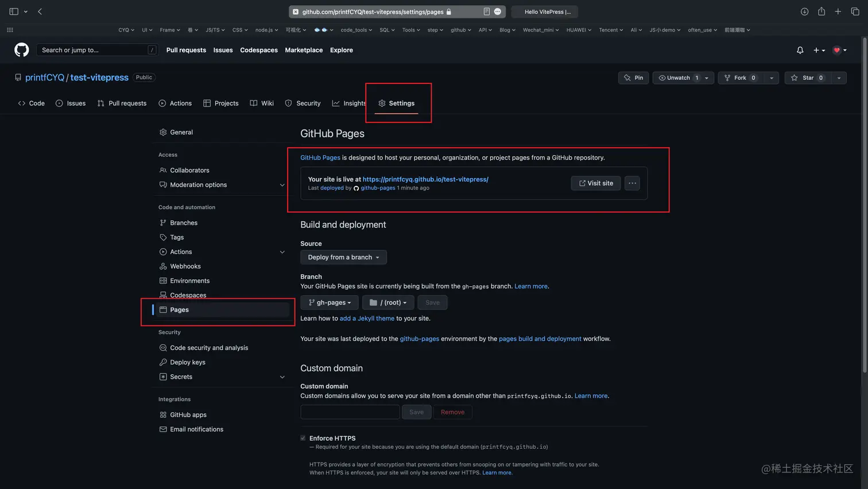Open new tab with plus icon
Screen dimensions: 868x489
(838, 11)
